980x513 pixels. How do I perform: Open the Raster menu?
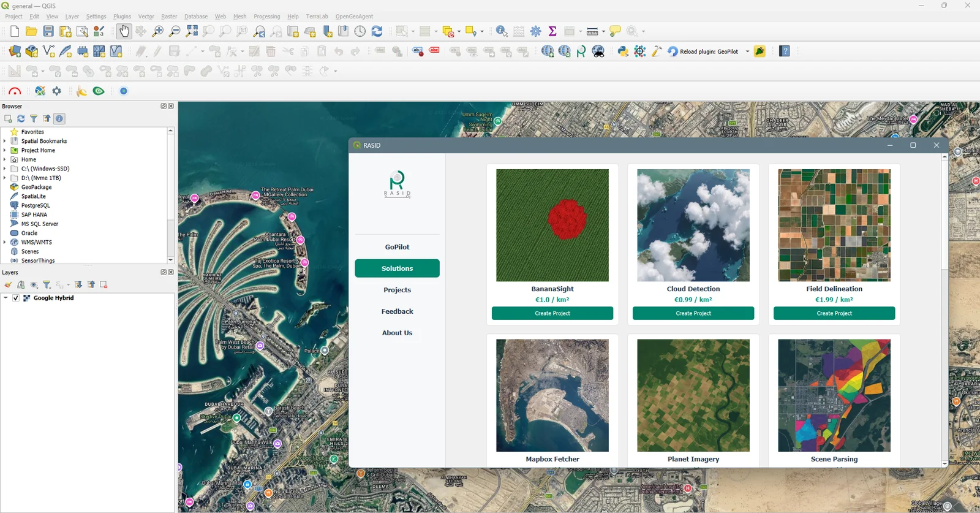click(169, 17)
